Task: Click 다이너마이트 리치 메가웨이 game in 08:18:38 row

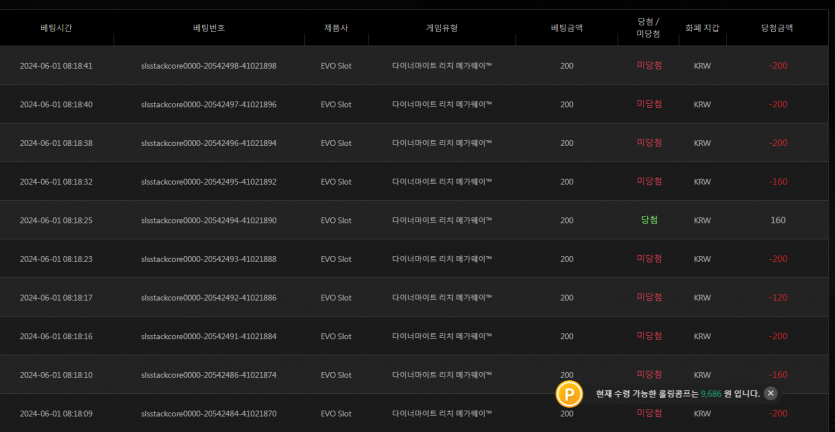Action: (x=442, y=143)
